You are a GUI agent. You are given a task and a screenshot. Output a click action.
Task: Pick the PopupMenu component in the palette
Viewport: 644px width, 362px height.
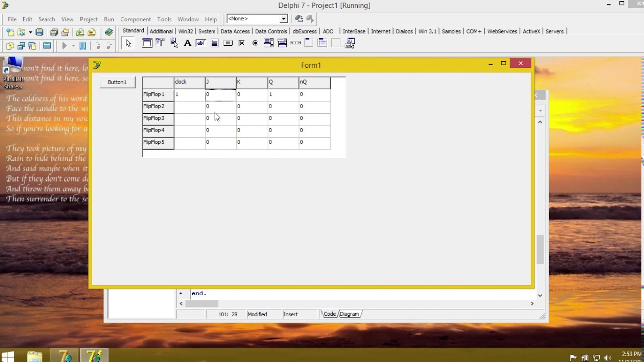click(174, 43)
